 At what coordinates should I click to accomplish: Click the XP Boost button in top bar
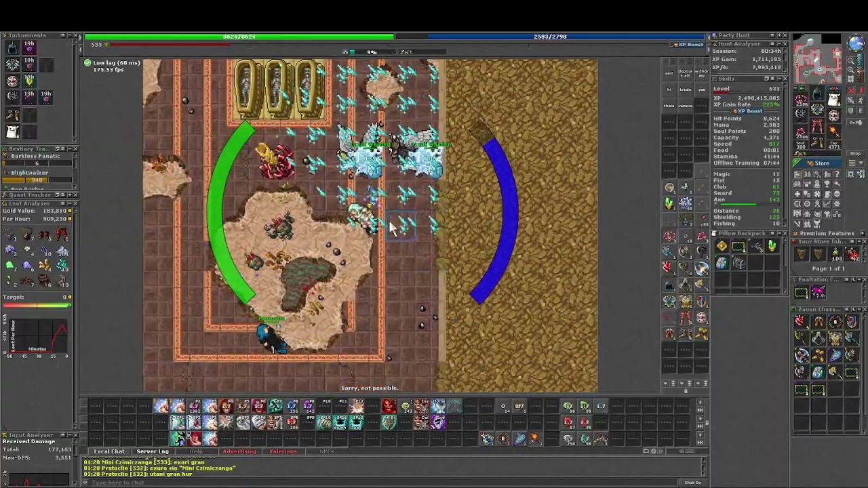click(x=688, y=45)
